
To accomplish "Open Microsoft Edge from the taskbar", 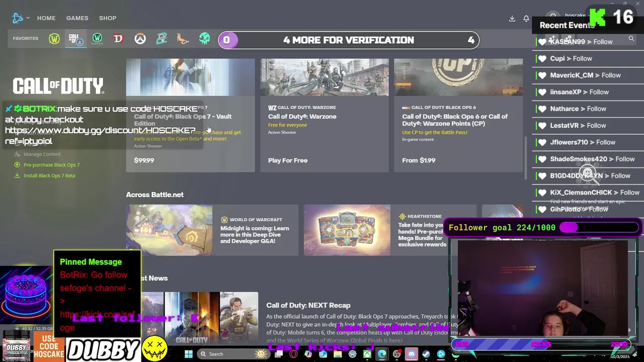I will click(382, 354).
